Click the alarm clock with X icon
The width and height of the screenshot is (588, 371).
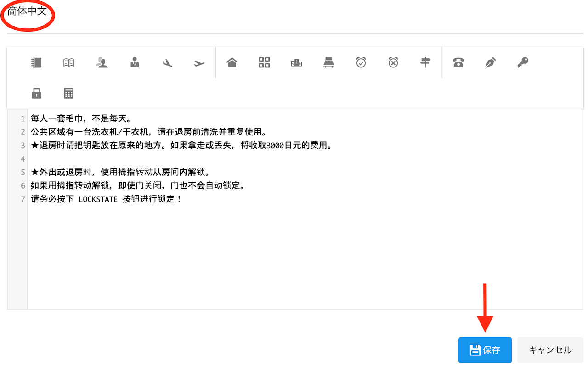click(393, 62)
